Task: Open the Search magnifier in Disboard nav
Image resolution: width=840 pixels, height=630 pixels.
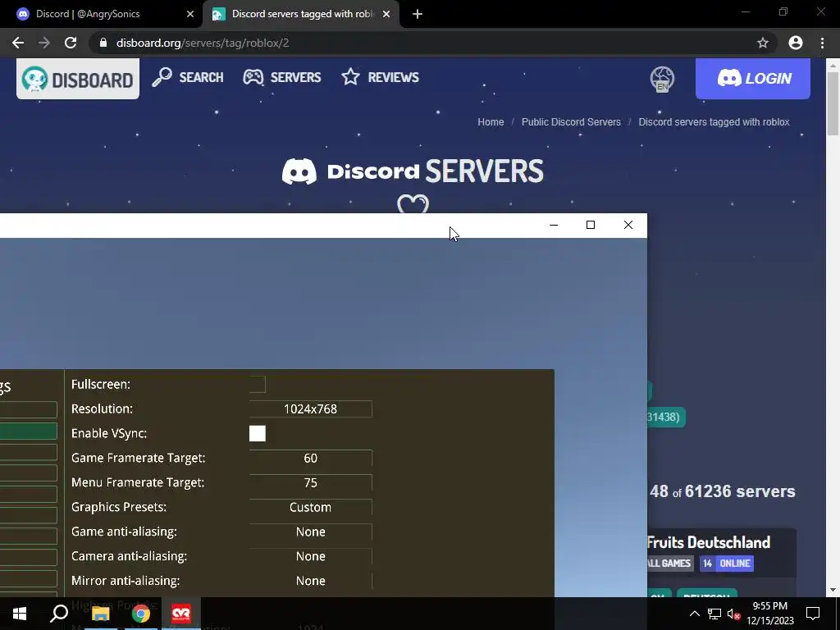Action: click(x=188, y=77)
